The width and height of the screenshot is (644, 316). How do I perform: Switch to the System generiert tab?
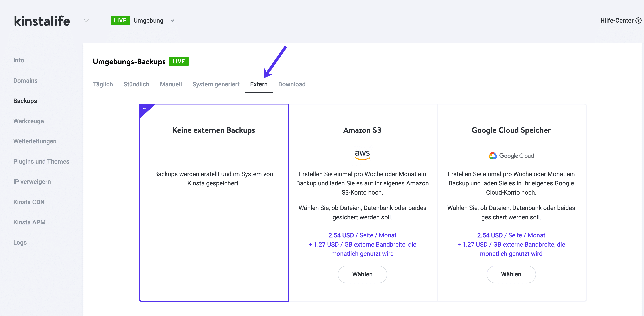[216, 84]
